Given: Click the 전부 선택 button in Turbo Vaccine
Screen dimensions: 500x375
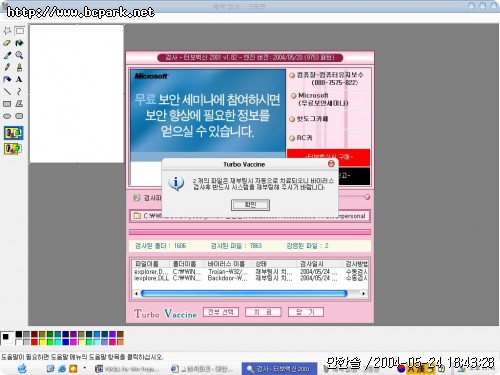Looking at the screenshot, I should click(221, 312).
